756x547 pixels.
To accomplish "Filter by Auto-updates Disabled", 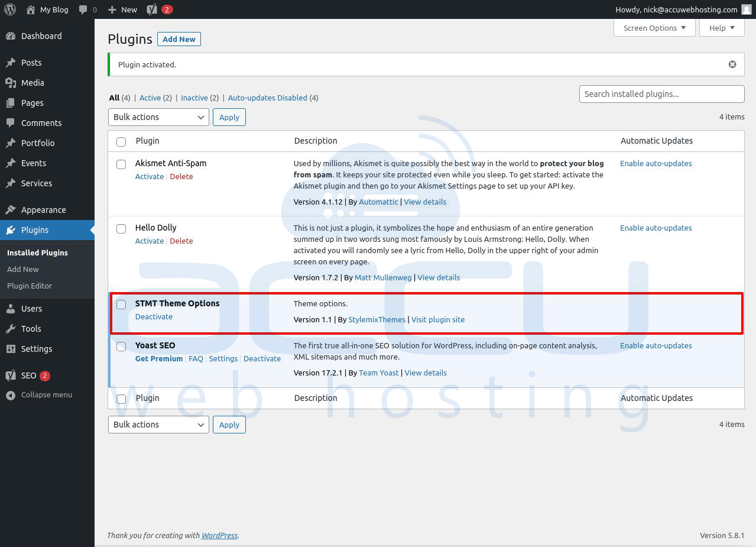I will click(268, 98).
